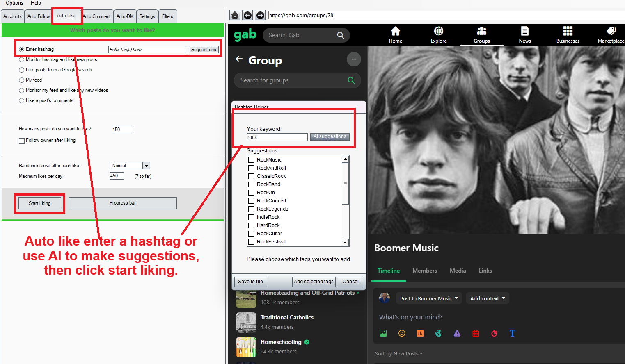Click the Enter tag(s) here field
The height and width of the screenshot is (364, 625).
coord(147,50)
